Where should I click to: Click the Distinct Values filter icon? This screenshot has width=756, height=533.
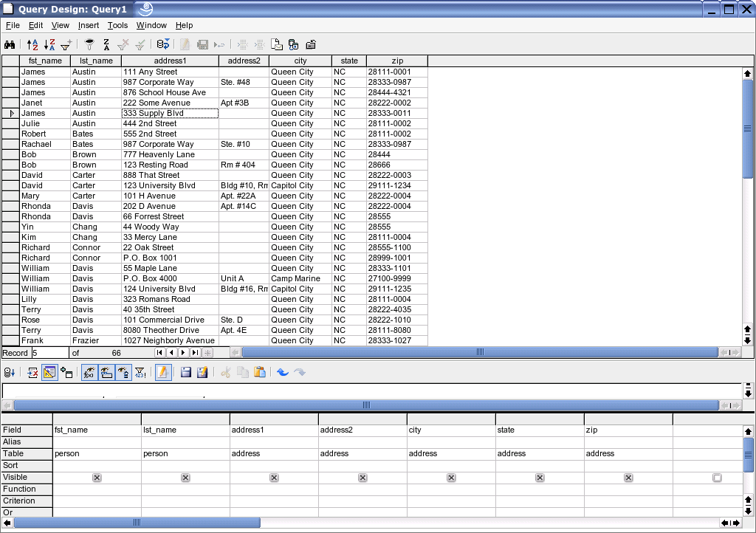click(x=140, y=373)
